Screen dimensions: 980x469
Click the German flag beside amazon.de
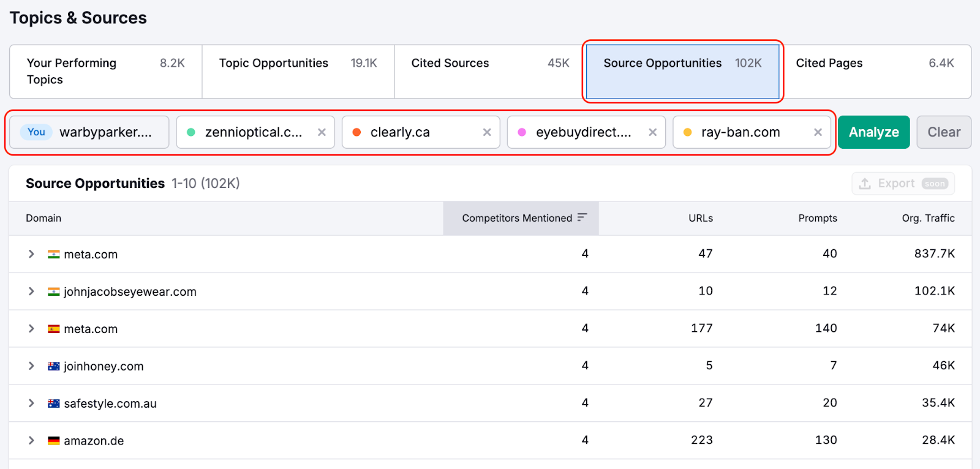click(54, 441)
